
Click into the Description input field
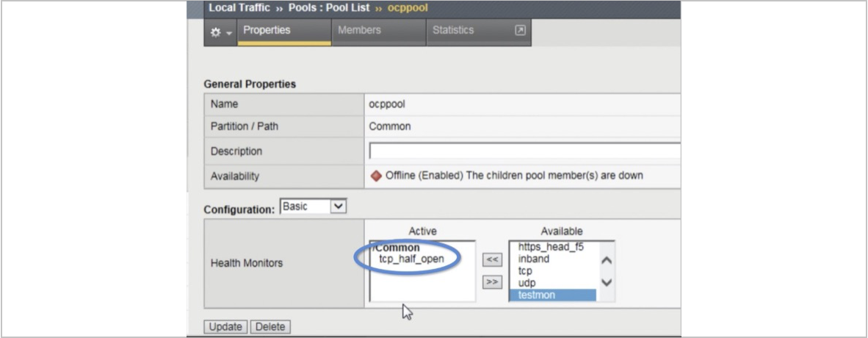[525, 151]
